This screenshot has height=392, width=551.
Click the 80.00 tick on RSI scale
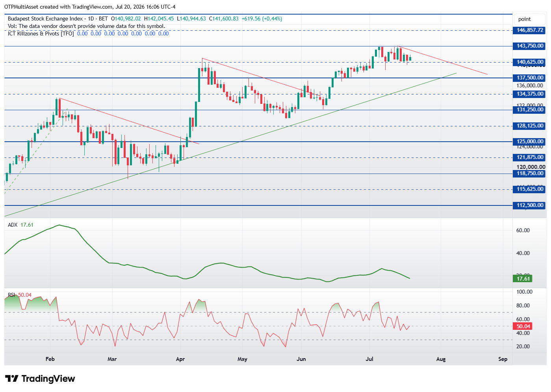point(523,305)
